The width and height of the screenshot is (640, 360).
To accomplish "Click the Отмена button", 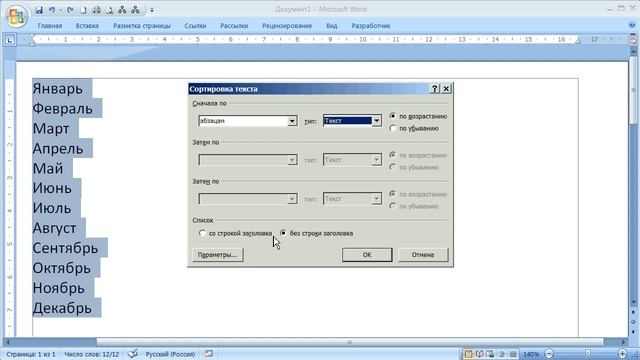I will tap(423, 255).
